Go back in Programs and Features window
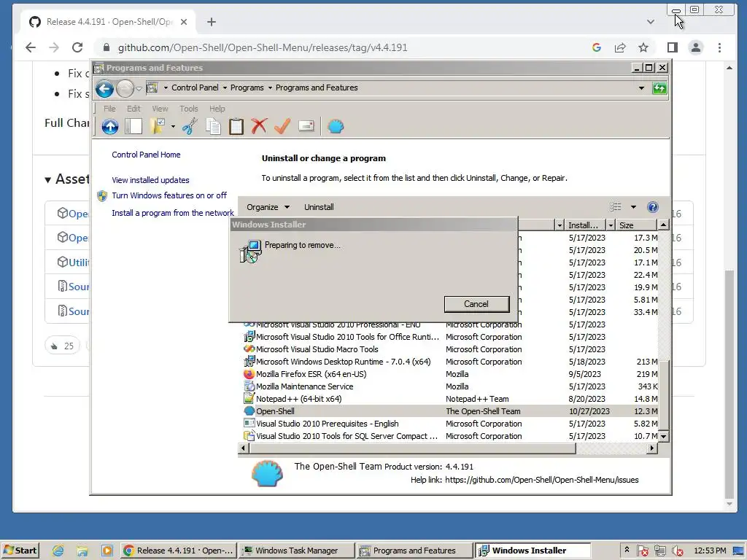Image resolution: width=747 pixels, height=560 pixels. pyautogui.click(x=104, y=88)
